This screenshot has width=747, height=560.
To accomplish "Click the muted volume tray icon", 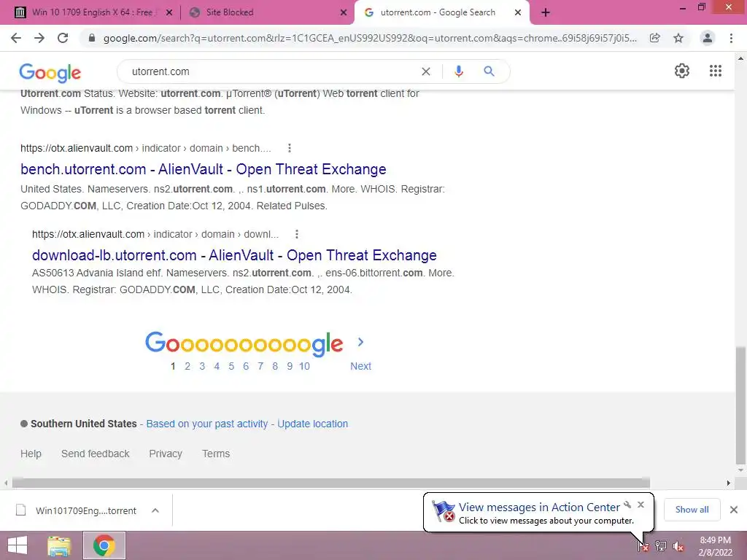I will point(678,546).
